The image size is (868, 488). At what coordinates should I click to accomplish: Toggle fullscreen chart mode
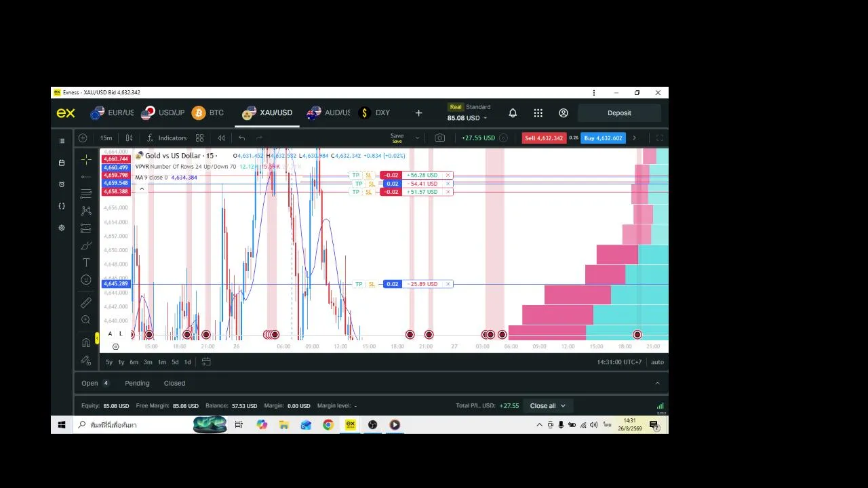click(x=660, y=138)
